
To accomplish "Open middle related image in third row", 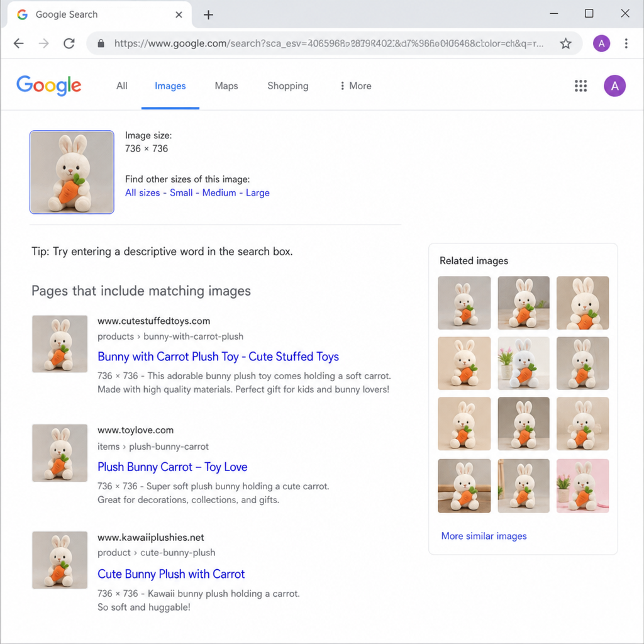I will tap(523, 424).
